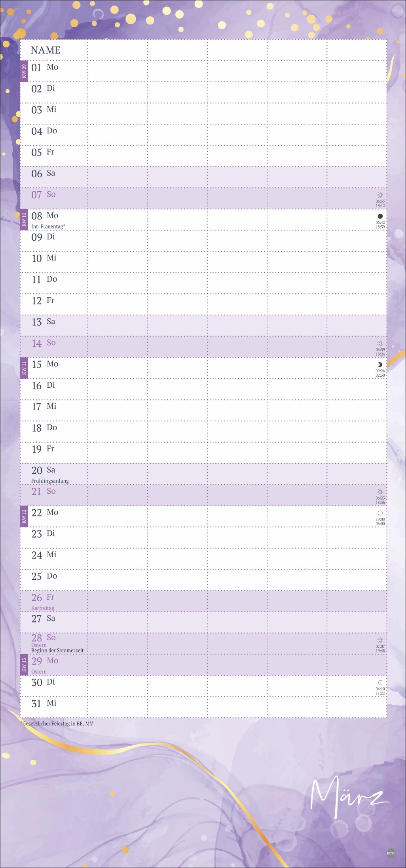
Task: Click the sun icon on 14 So
Action: [x=380, y=343]
